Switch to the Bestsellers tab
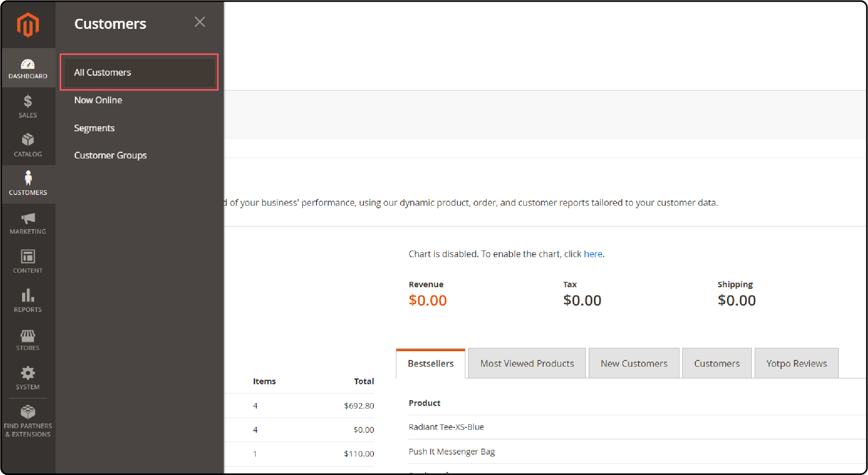 pos(431,363)
